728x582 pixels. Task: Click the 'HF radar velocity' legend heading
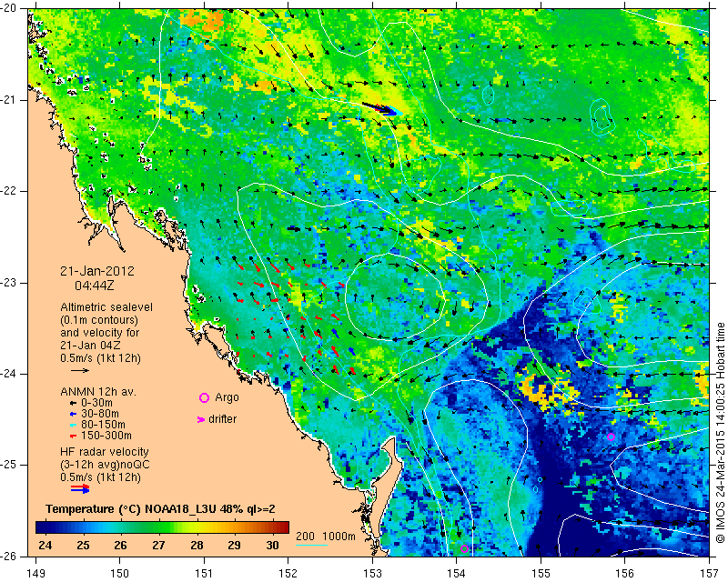click(x=105, y=452)
